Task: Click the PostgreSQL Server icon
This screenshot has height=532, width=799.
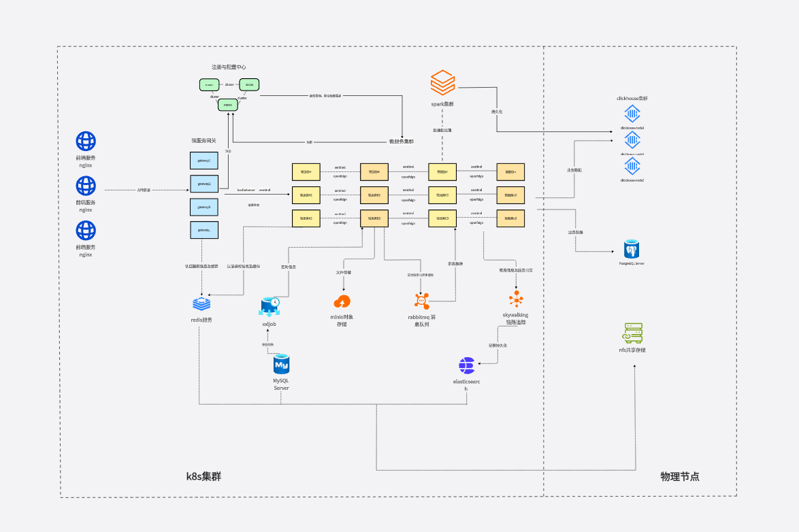Action: (x=631, y=248)
